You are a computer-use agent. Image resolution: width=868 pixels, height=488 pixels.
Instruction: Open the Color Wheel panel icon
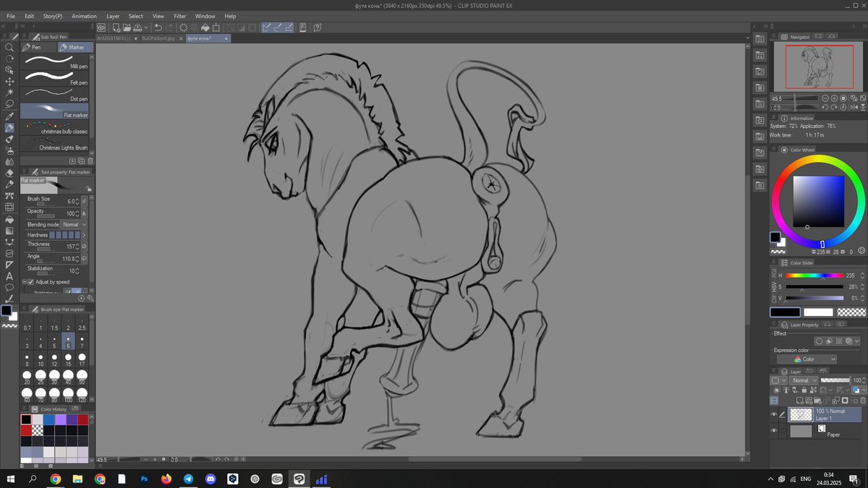(783, 150)
